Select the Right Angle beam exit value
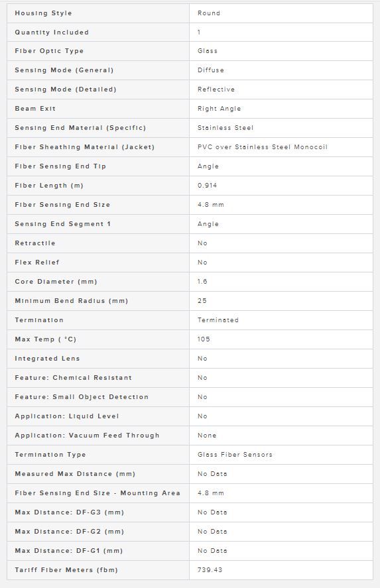Screen dimensions: 380x588 click(219, 109)
